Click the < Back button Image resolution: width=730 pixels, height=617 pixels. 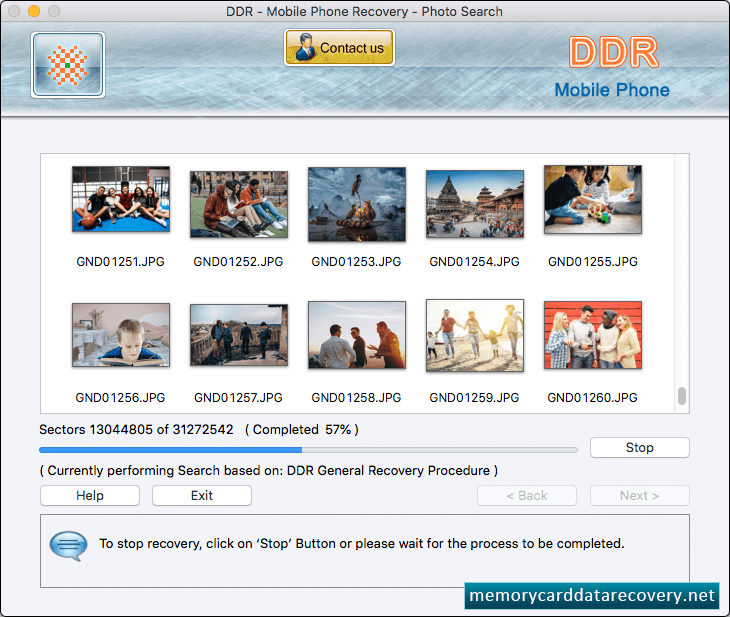tap(527, 495)
